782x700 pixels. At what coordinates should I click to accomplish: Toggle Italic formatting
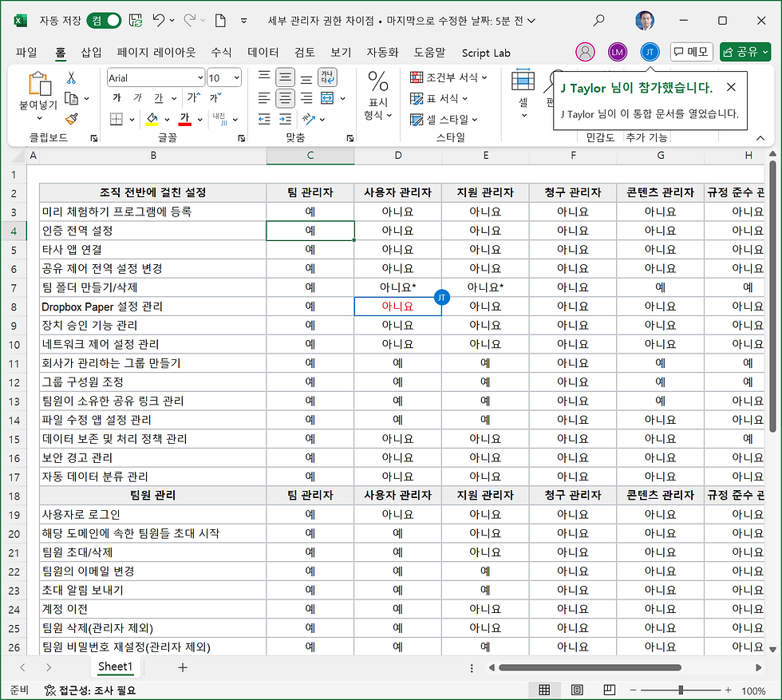(x=137, y=98)
